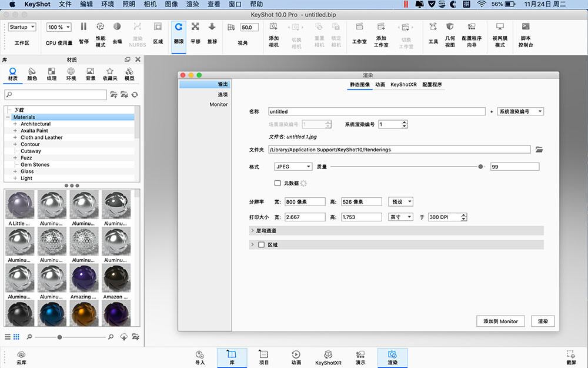Open the inches (英寸) unit dropdown
Screen dimensions: 588x368
400,217
